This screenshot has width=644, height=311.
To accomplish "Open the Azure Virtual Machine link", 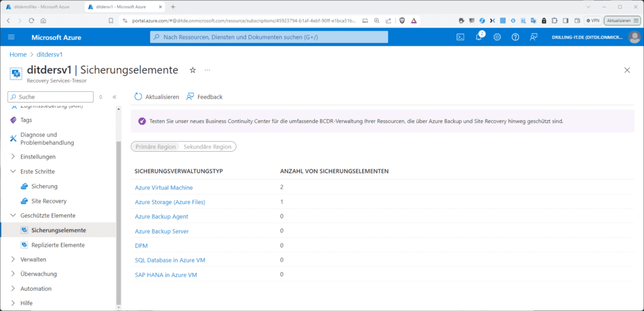I will [164, 188].
